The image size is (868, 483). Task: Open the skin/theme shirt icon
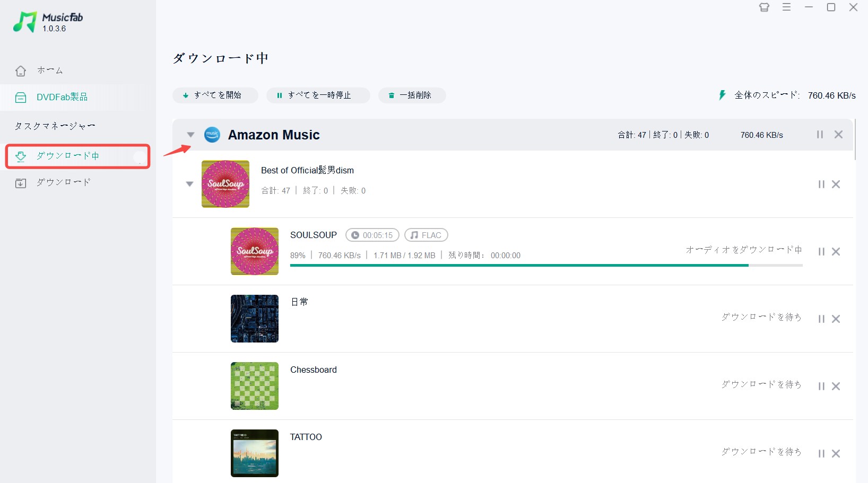[764, 7]
